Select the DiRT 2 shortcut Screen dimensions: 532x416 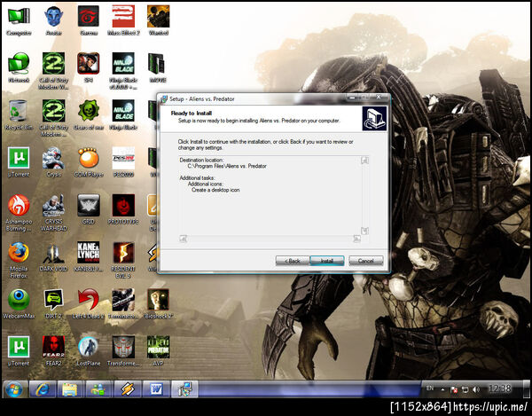coord(53,304)
